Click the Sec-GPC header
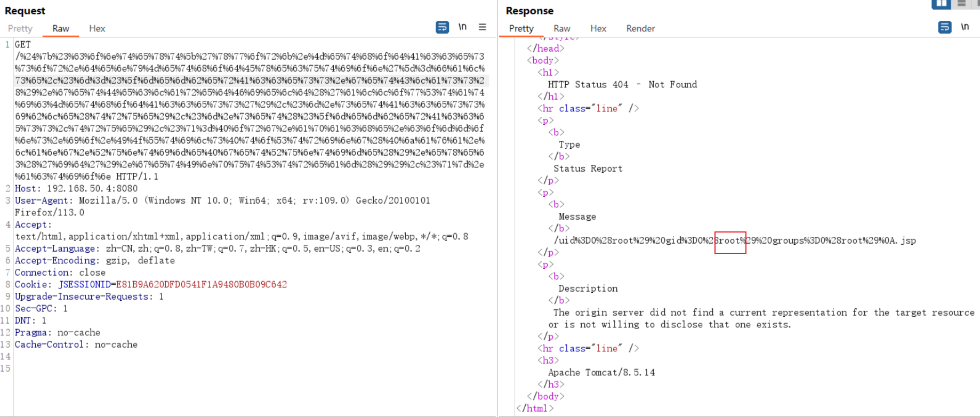Image resolution: width=980 pixels, height=417 pixels. 41,308
